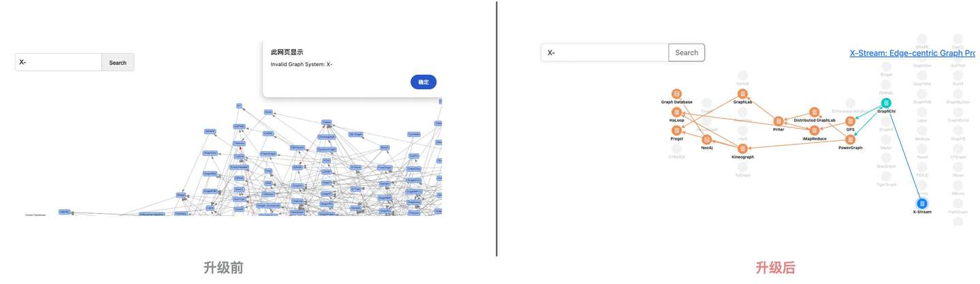The height and width of the screenshot is (284, 980).
Task: Click Search button in right panel
Action: (686, 52)
